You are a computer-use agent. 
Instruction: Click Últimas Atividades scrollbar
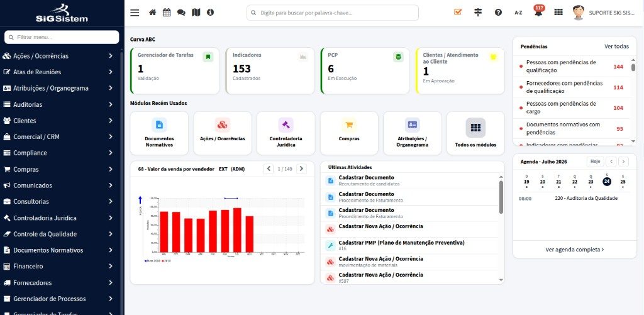click(x=501, y=197)
